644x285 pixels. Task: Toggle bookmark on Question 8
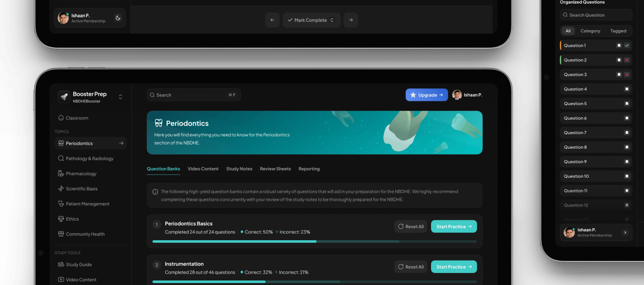(x=627, y=147)
